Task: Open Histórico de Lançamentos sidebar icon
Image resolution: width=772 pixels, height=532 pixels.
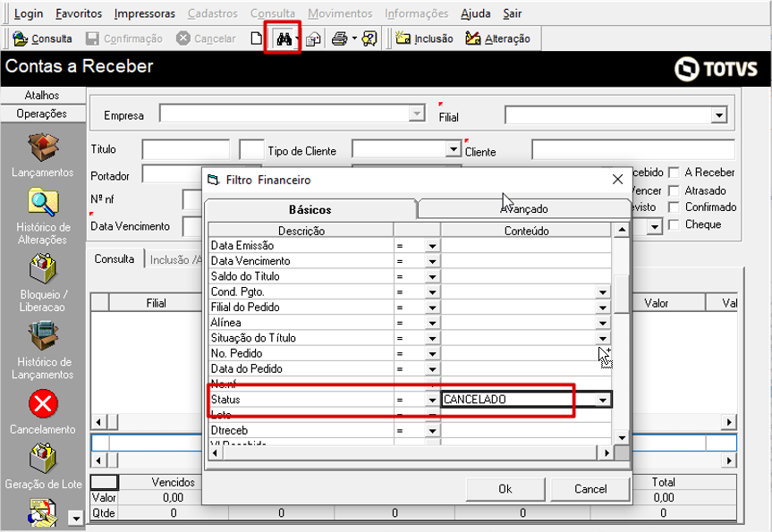Action: click(x=43, y=336)
